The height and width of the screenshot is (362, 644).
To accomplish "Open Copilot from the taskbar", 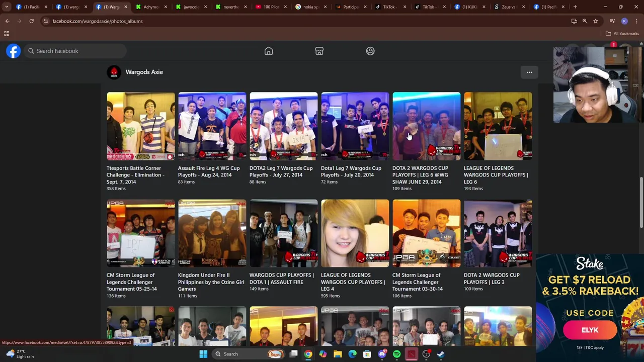I will tap(323, 354).
